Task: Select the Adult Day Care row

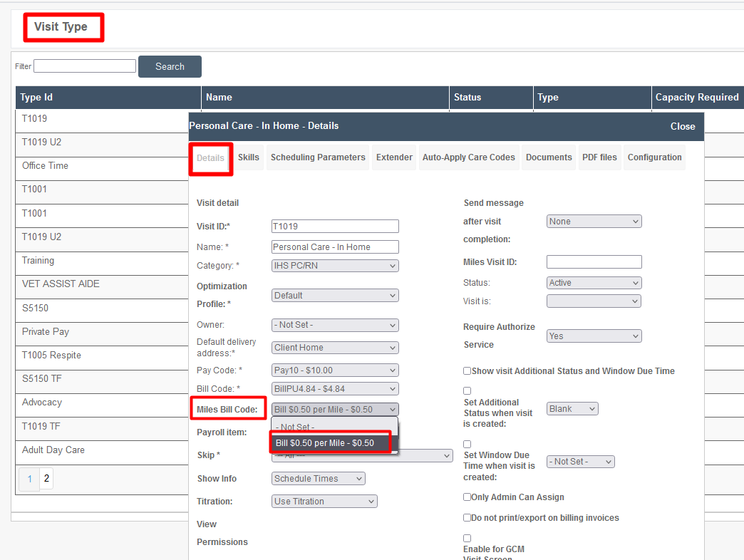Action: (x=102, y=453)
